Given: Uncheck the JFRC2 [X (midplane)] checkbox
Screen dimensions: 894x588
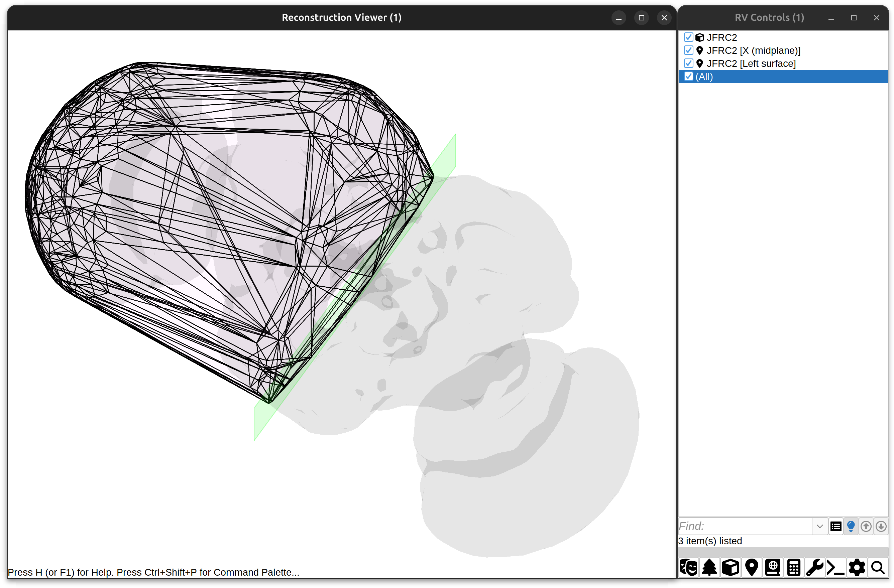Looking at the screenshot, I should tap(688, 50).
